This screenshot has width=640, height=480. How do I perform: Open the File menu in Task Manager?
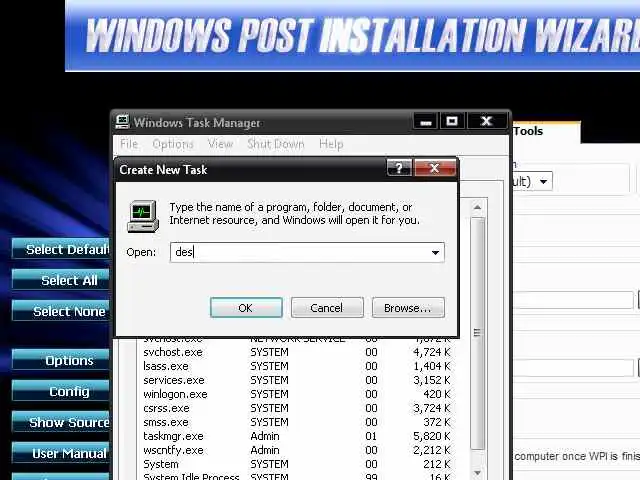(129, 144)
